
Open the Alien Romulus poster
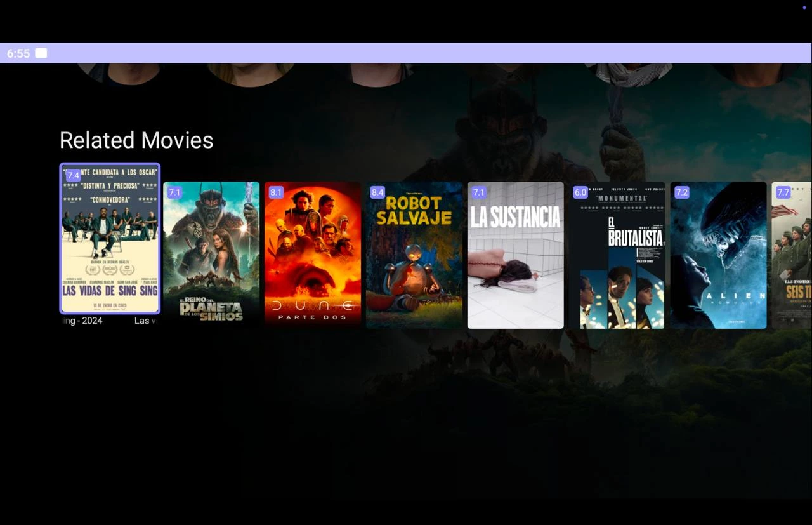[719, 255]
